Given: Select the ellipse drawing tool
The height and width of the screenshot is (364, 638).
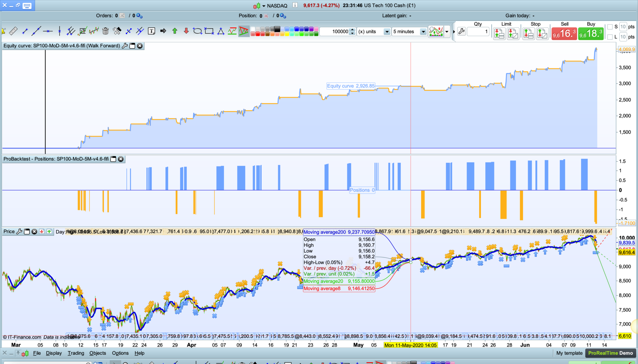Looking at the screenshot, I should click(198, 31).
